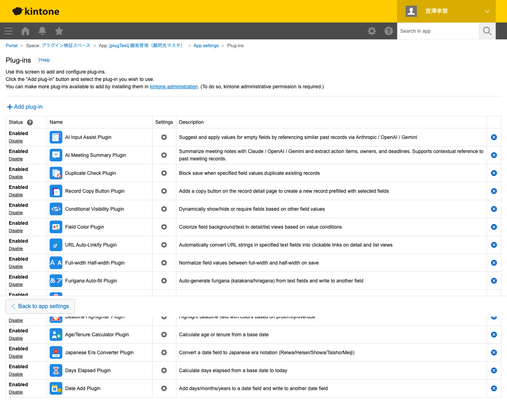Disable the Days Elapsed Plugin
507x420 pixels.
16,374
